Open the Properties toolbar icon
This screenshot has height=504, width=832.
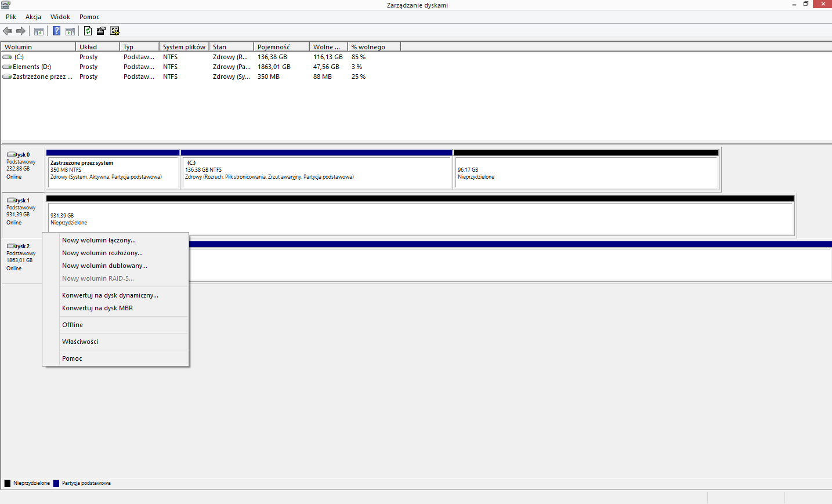101,31
